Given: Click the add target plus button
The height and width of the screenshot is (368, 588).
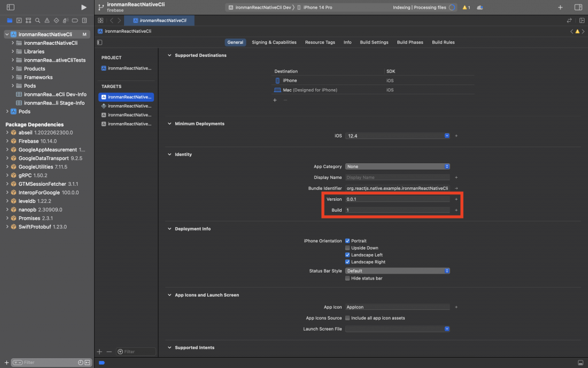Looking at the screenshot, I should [99, 352].
